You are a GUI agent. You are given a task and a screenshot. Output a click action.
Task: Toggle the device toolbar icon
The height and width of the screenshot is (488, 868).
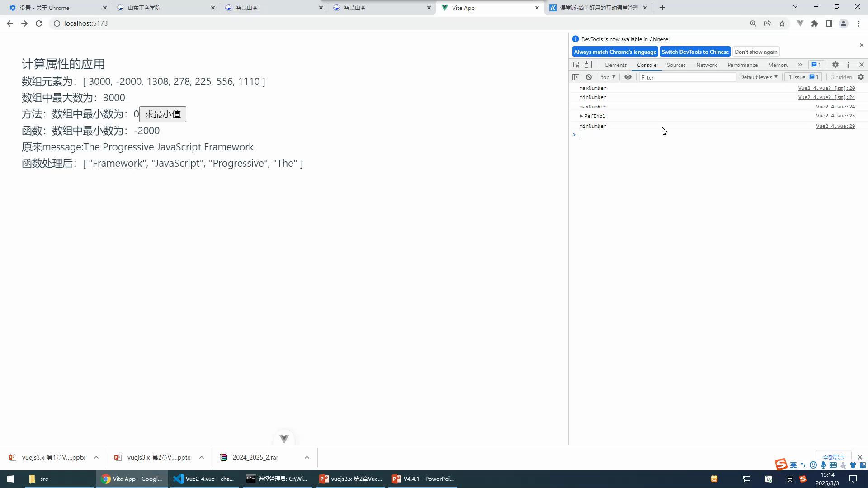pos(588,65)
